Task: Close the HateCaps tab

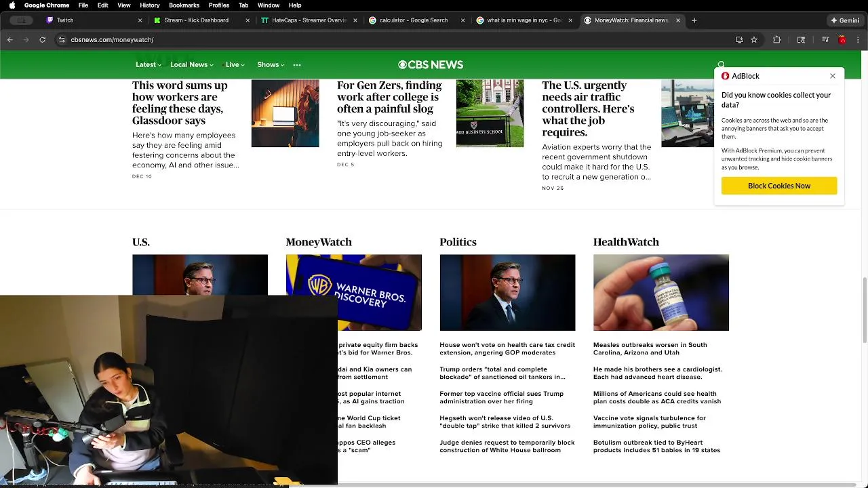Action: point(357,20)
